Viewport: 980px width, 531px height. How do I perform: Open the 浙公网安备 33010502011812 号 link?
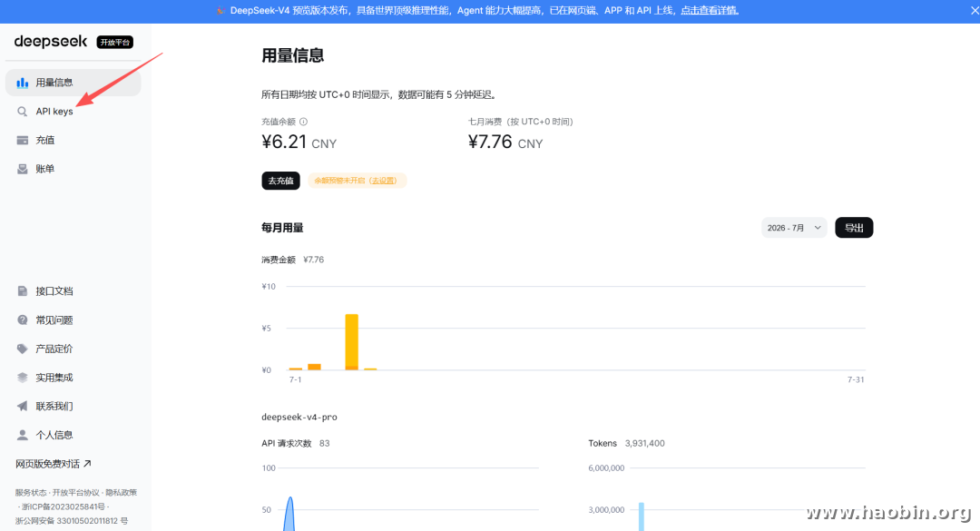pos(72,520)
